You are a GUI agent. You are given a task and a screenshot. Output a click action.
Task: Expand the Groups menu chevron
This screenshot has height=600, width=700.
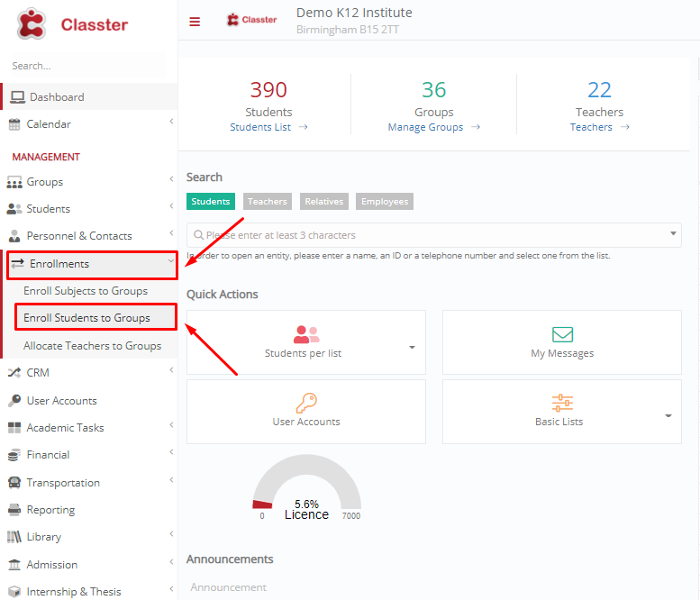[171, 179]
